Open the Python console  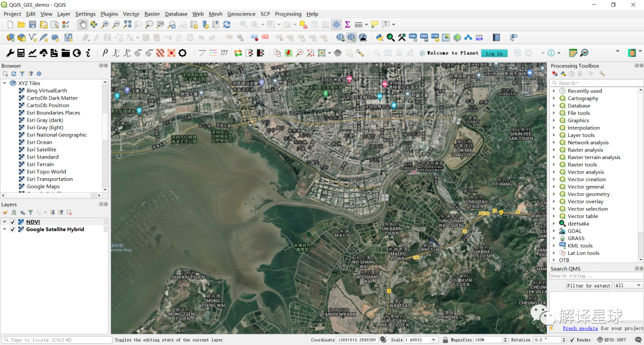pos(379,38)
